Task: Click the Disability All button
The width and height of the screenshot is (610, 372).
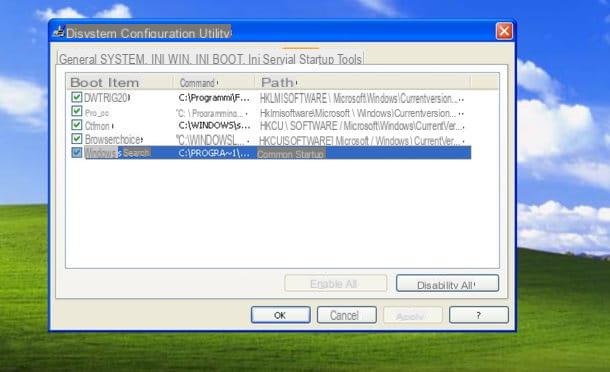Action: (447, 283)
